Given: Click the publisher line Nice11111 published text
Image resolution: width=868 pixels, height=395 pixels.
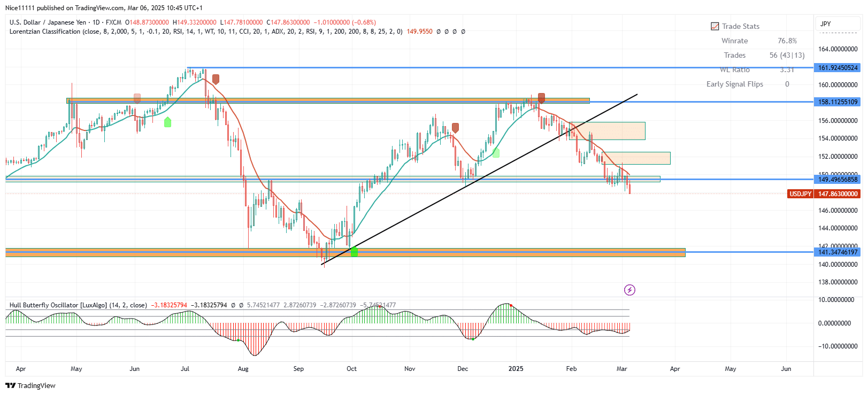Looking at the screenshot, I should coord(104,8).
